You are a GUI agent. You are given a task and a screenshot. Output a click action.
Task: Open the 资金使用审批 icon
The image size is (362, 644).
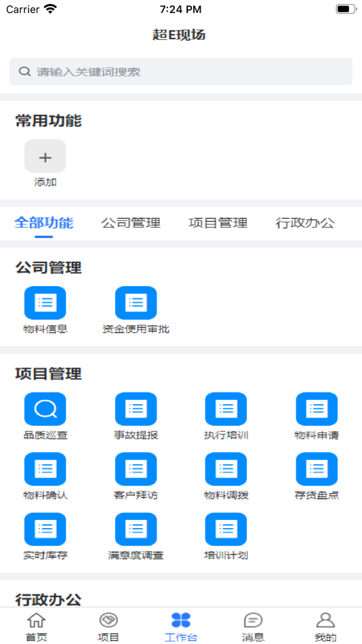click(x=136, y=303)
